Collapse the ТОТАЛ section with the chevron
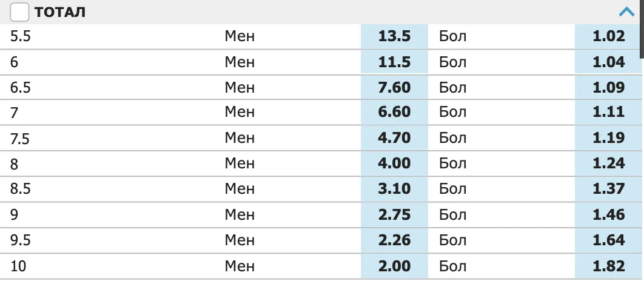Viewport: 644px width, 281px height. (627, 12)
